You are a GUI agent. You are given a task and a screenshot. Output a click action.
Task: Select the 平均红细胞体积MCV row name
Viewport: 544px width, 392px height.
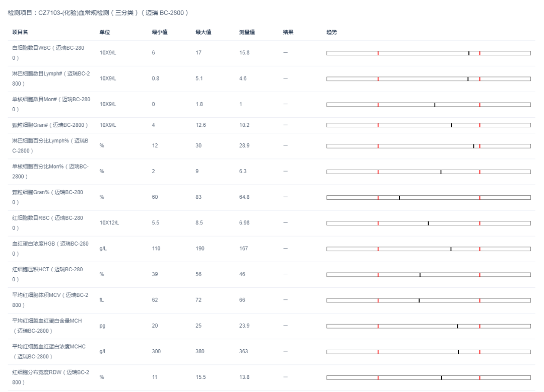[50, 300]
